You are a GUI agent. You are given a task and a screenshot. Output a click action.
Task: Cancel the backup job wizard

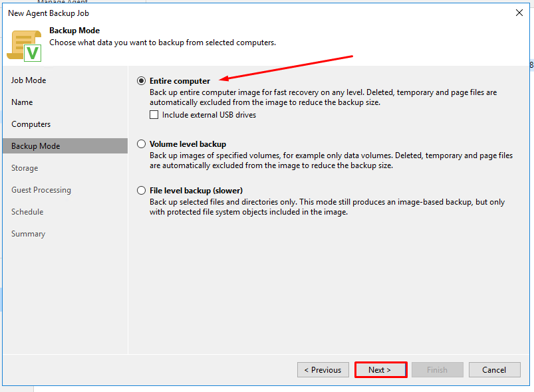pos(495,370)
